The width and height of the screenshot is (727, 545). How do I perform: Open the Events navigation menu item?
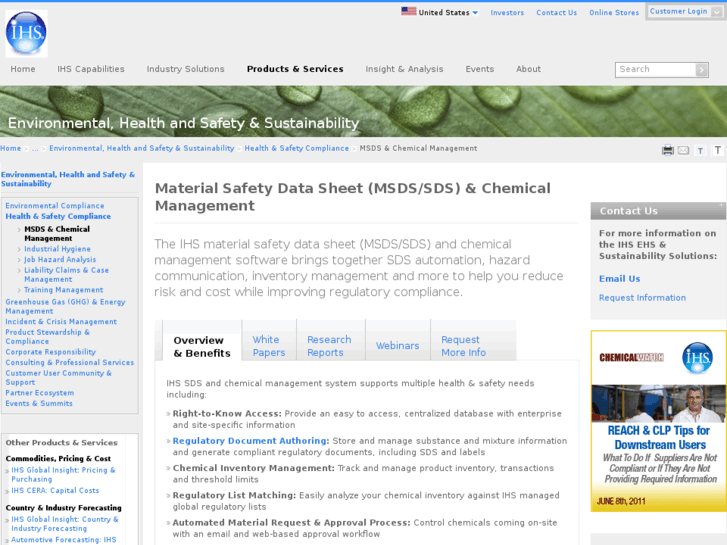(479, 69)
